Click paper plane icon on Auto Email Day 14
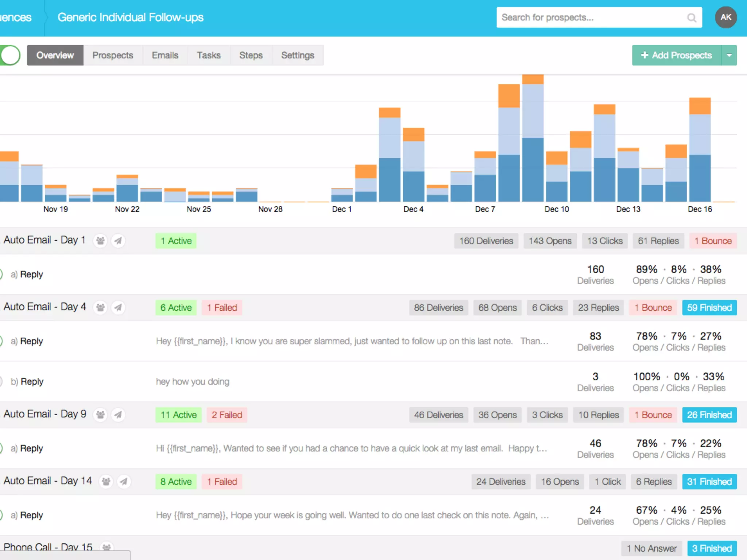The width and height of the screenshot is (747, 560). pyautogui.click(x=124, y=481)
